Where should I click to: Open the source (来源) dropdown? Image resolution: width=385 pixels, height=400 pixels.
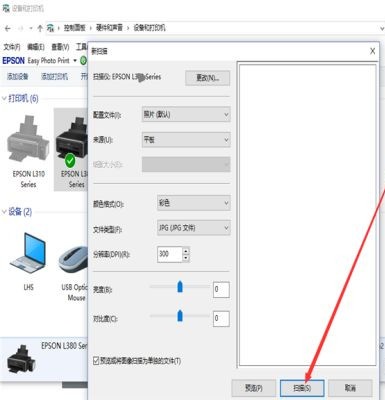(x=186, y=140)
